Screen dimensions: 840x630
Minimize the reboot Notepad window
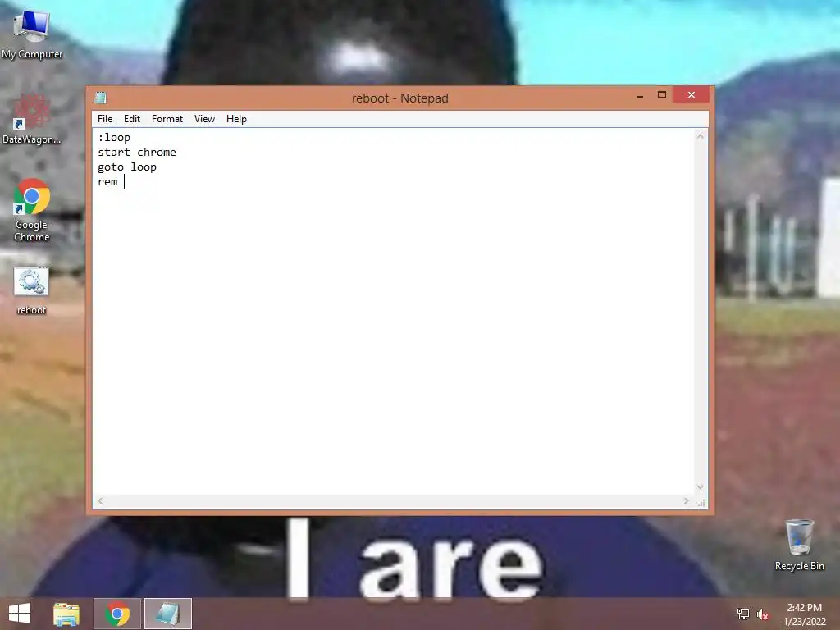point(640,95)
